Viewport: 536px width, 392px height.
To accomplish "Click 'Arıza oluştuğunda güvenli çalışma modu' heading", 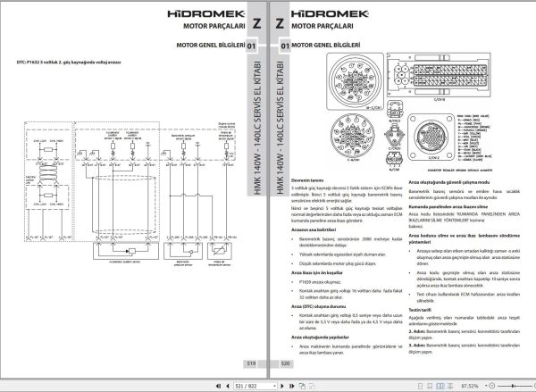I will pos(449,182).
